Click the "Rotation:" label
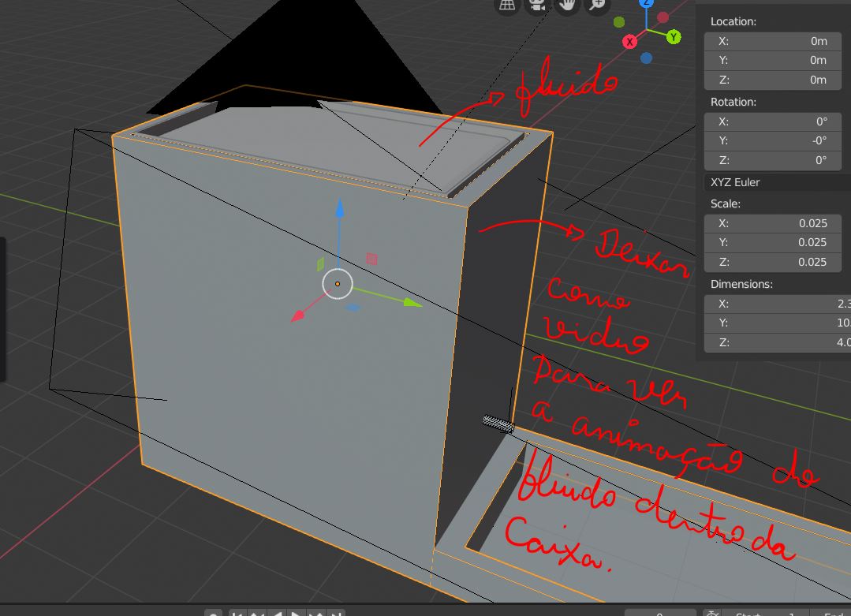Image resolution: width=851 pixels, height=616 pixels. tap(733, 102)
